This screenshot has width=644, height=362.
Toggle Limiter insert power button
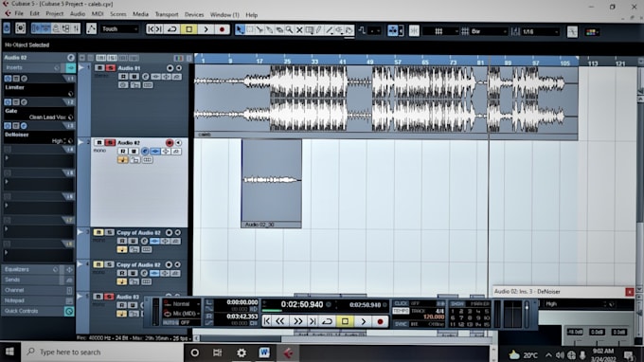(8, 78)
